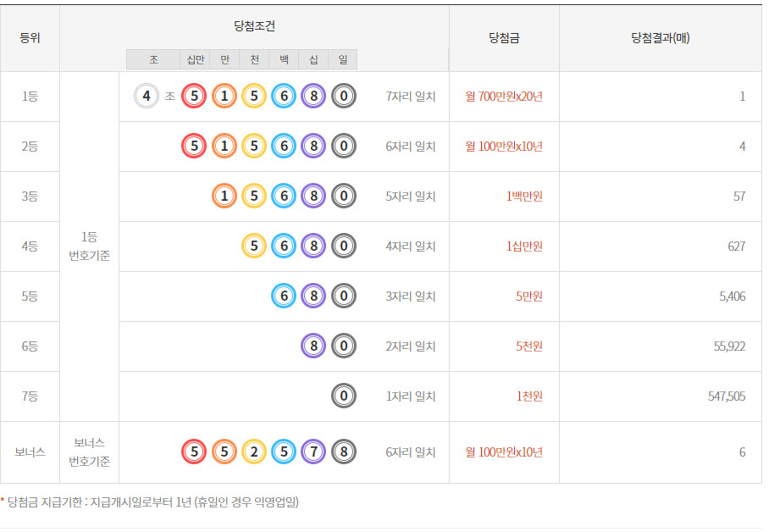Screen dimensions: 769x532
Task: Click the gray ball 8 in bonus row
Action: (x=343, y=452)
